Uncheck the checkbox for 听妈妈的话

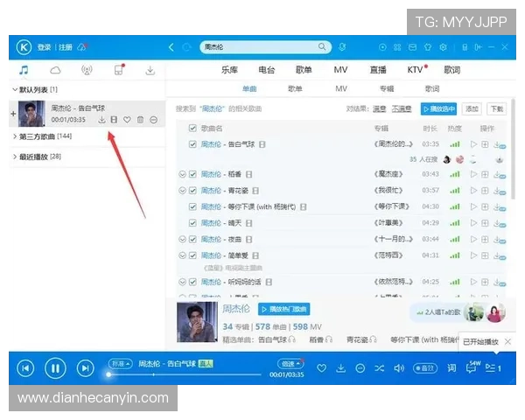[x=192, y=282]
